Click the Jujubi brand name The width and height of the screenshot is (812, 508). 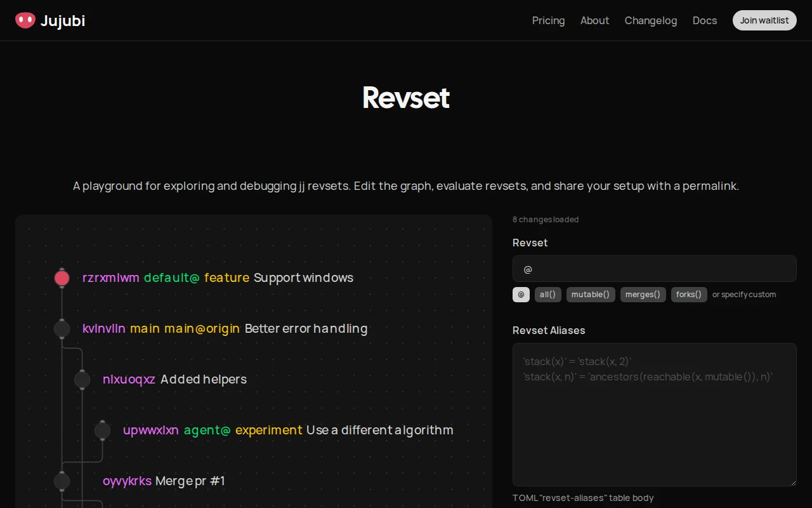[x=63, y=20]
